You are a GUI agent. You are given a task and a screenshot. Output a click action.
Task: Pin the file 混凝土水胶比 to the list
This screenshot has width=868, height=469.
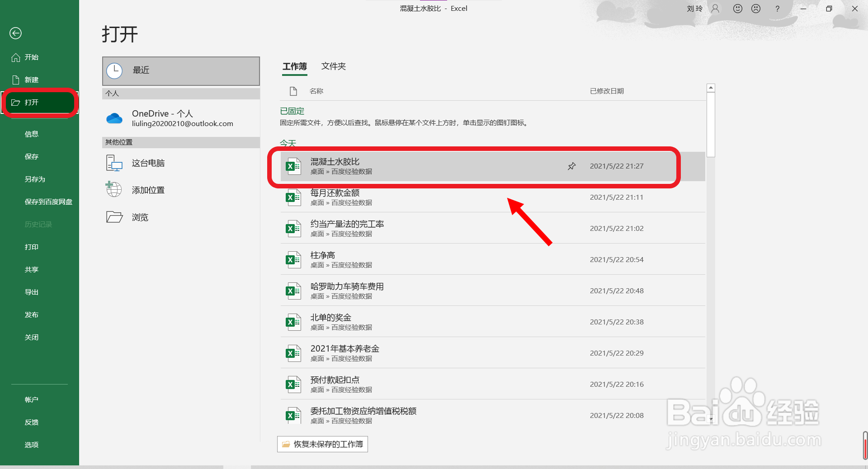tap(571, 166)
